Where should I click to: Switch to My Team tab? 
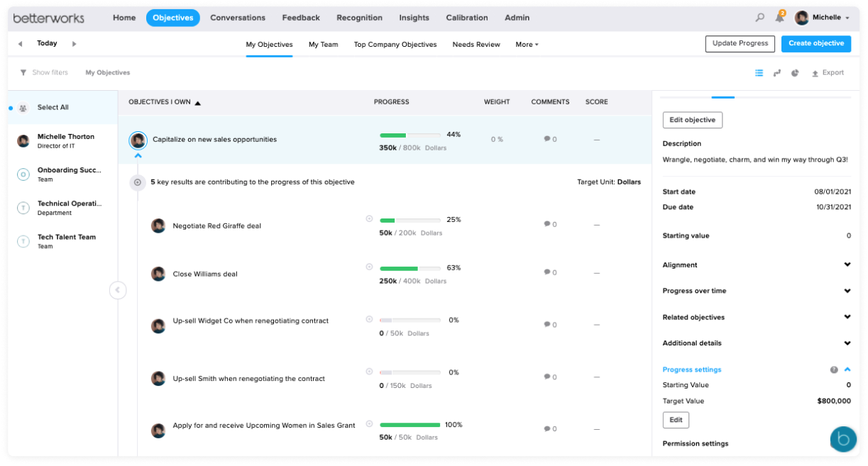click(x=323, y=45)
